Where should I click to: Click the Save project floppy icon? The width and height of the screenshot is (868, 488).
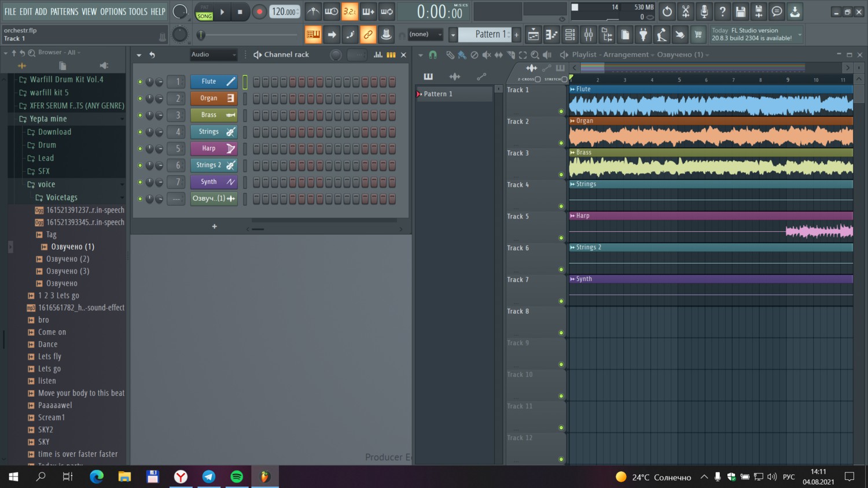tap(740, 12)
